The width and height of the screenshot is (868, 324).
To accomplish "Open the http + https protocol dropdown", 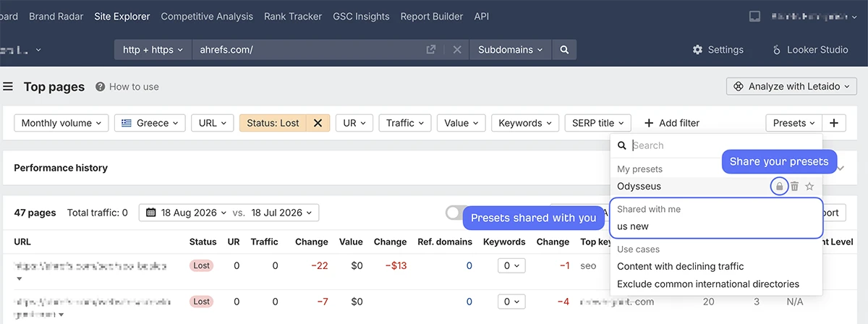I will [x=153, y=50].
